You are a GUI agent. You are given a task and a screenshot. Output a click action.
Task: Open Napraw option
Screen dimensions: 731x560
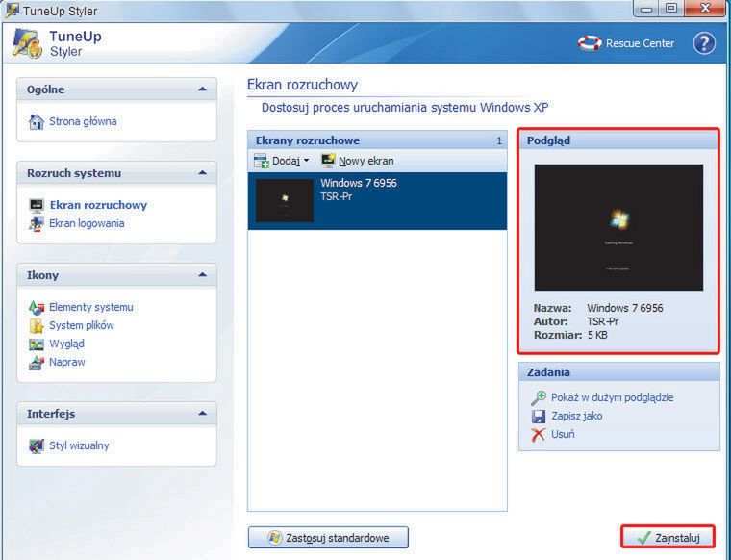point(67,362)
